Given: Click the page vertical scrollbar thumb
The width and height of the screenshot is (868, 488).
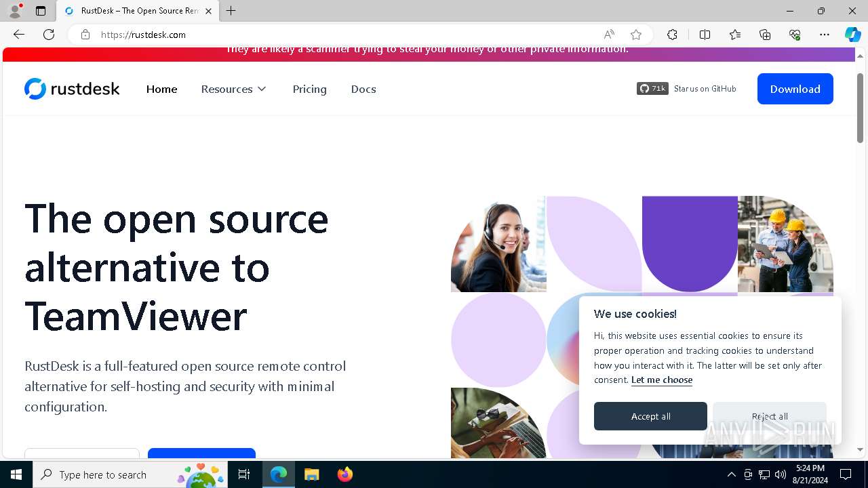Looking at the screenshot, I should point(861,107).
